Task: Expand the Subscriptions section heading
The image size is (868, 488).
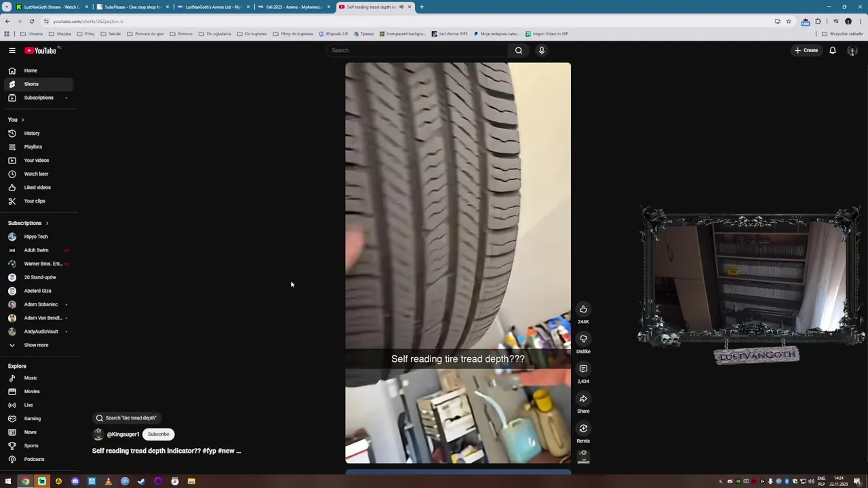Action: click(x=28, y=223)
